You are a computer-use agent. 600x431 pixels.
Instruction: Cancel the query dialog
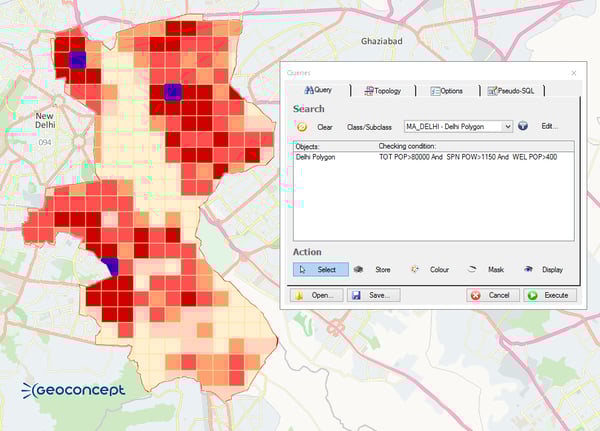(x=490, y=296)
